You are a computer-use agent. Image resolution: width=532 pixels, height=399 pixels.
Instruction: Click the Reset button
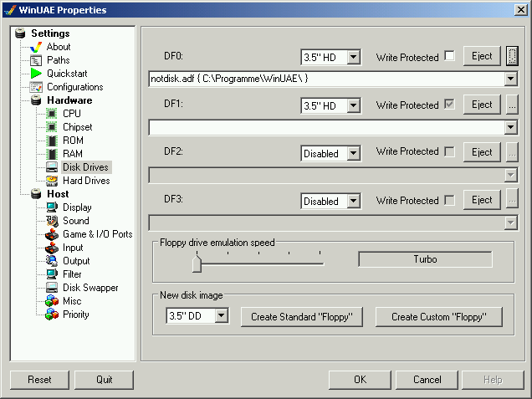[39, 380]
